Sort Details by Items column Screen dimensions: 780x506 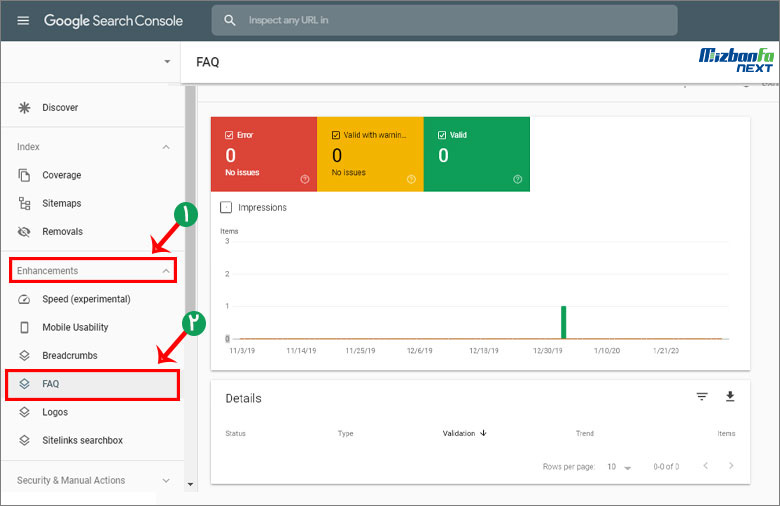point(726,433)
